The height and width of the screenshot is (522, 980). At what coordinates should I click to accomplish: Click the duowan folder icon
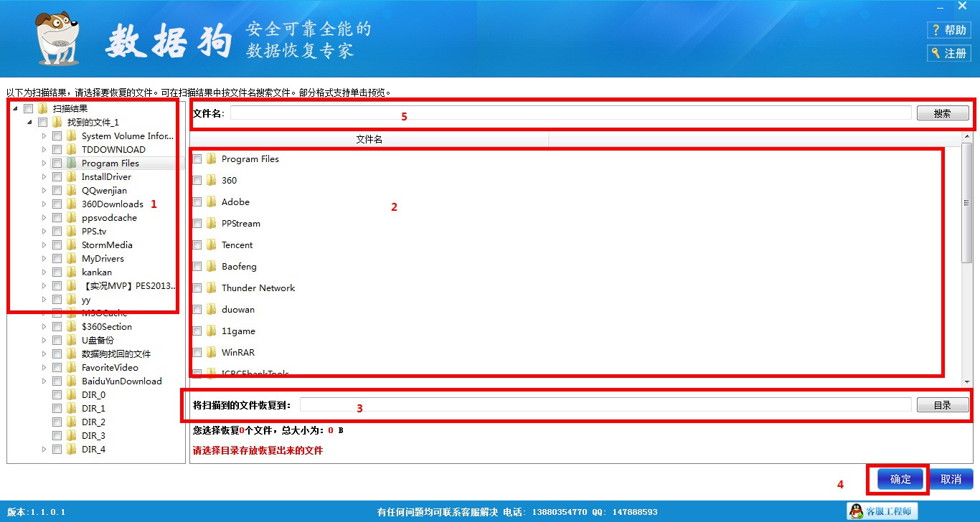point(211,309)
